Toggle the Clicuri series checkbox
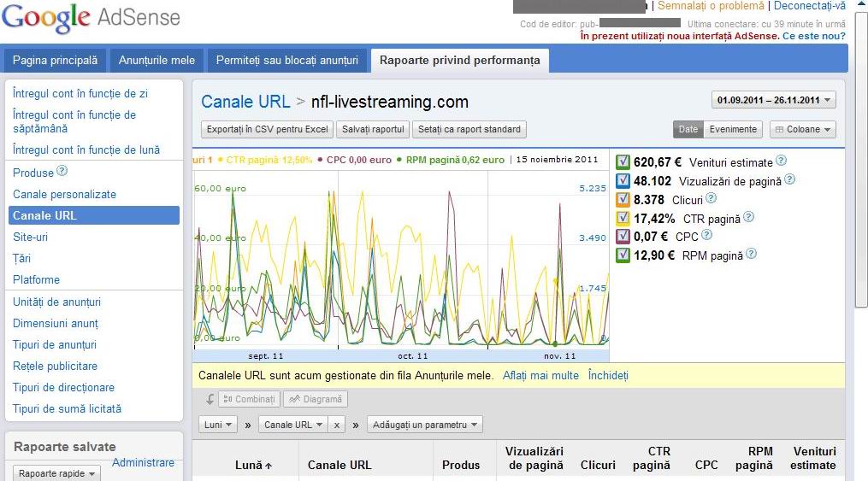 pyautogui.click(x=623, y=199)
